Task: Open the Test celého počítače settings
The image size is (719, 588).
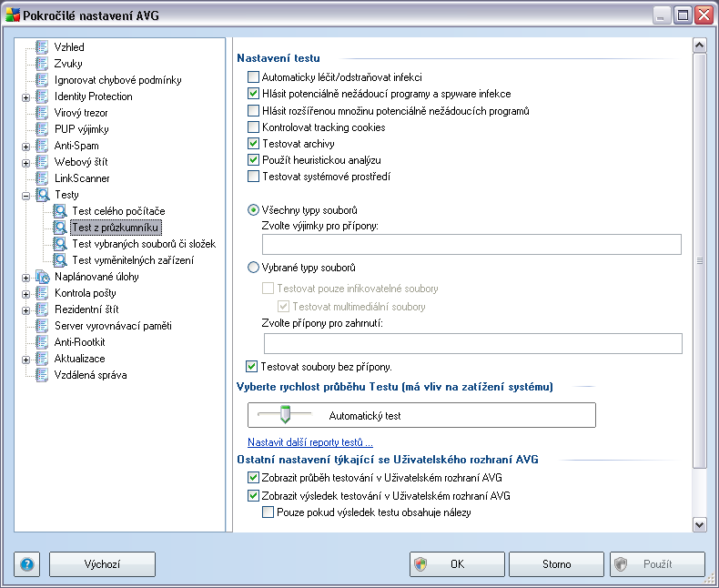Action: point(118,211)
